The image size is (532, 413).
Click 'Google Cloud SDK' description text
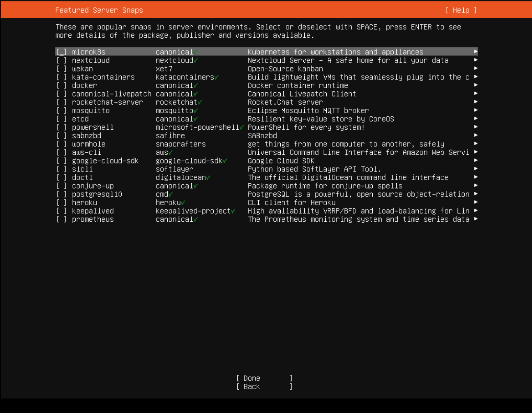pyautogui.click(x=281, y=161)
